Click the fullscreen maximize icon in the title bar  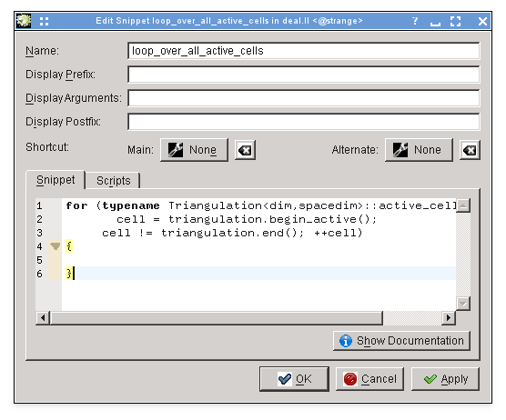(x=455, y=21)
